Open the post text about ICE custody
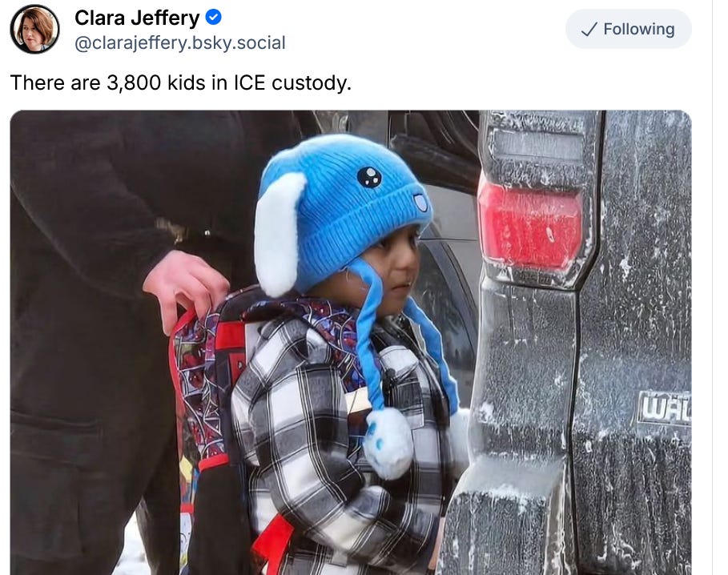 pyautogui.click(x=181, y=82)
